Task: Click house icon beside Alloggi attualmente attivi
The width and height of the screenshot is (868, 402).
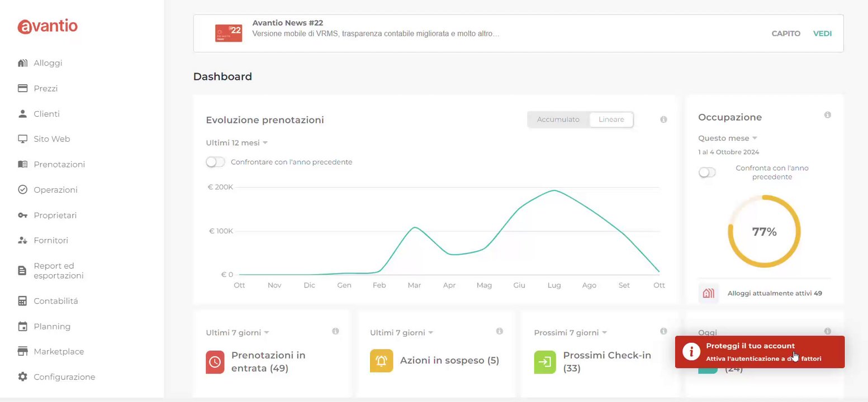Action: coord(708,293)
